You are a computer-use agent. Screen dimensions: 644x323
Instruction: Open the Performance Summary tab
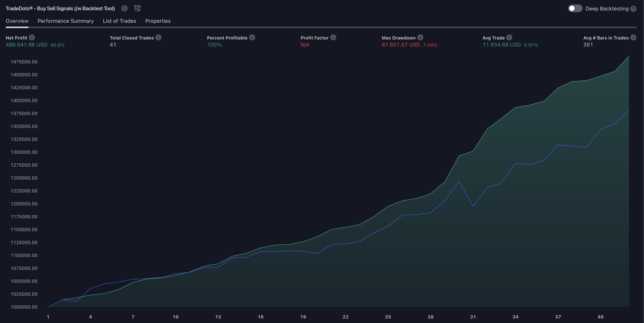point(66,21)
